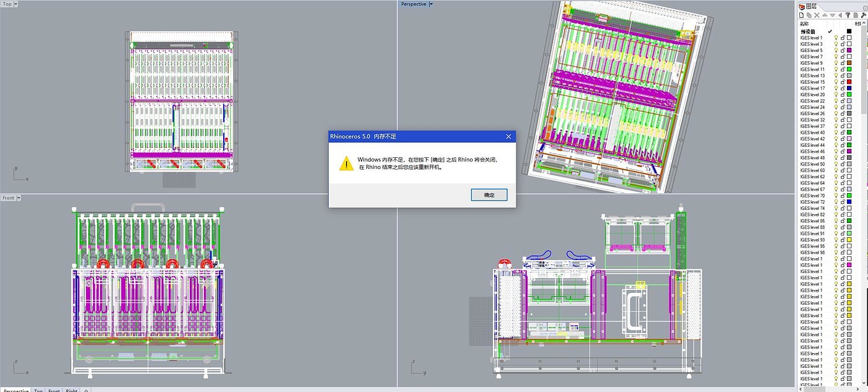The height and width of the screenshot is (392, 868).
Task: Hide IGES level 3 via its light bulb
Action: pos(836,44)
